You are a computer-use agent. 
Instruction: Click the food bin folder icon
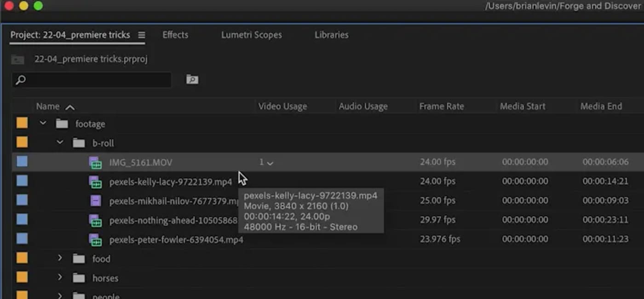pos(79,259)
